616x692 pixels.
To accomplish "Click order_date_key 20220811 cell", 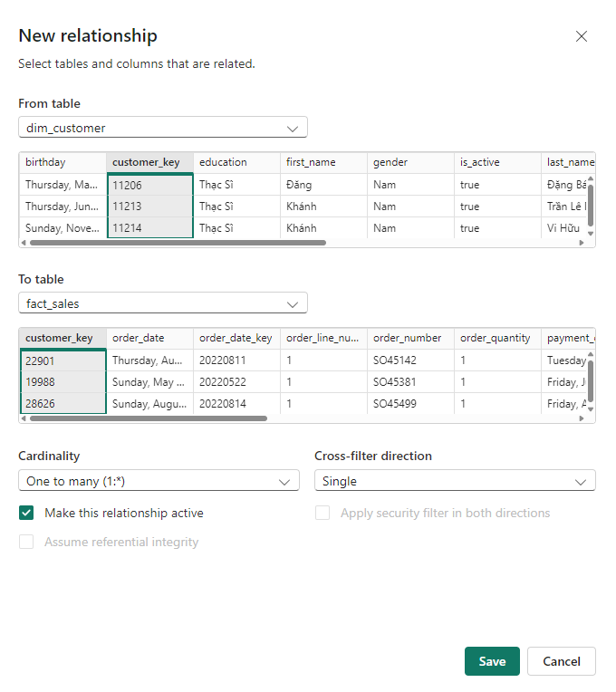I will pos(236,360).
